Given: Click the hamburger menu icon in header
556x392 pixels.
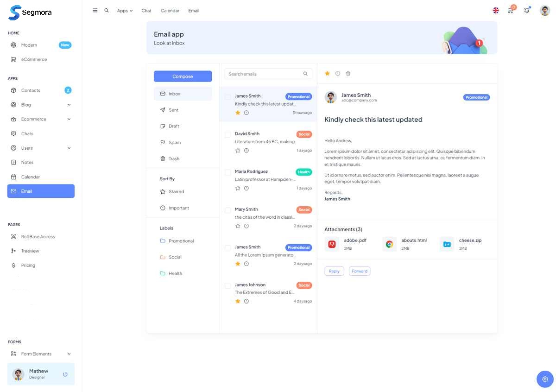Looking at the screenshot, I should 95,11.
